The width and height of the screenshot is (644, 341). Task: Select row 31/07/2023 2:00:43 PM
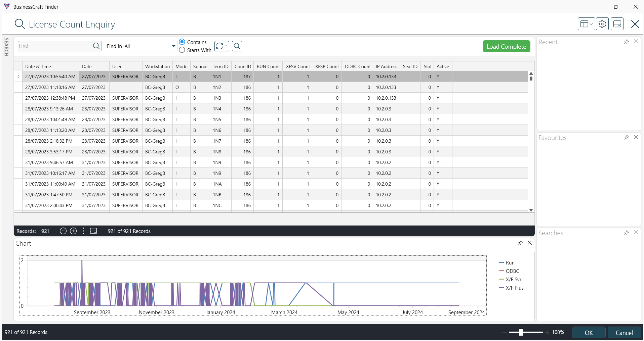point(271,205)
